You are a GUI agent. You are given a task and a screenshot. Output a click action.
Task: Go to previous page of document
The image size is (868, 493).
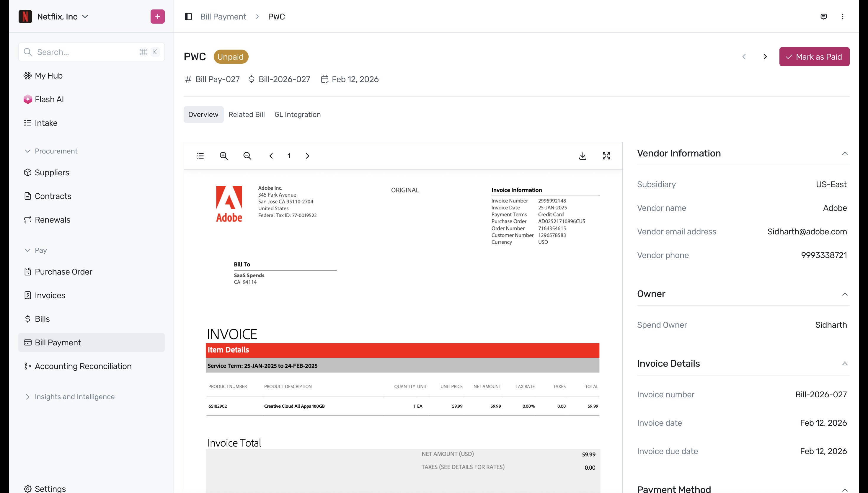point(271,156)
